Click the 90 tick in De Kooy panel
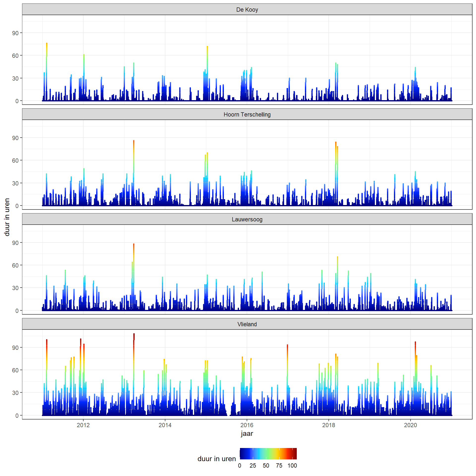Screen dimensions: 476x476 (x=15, y=33)
